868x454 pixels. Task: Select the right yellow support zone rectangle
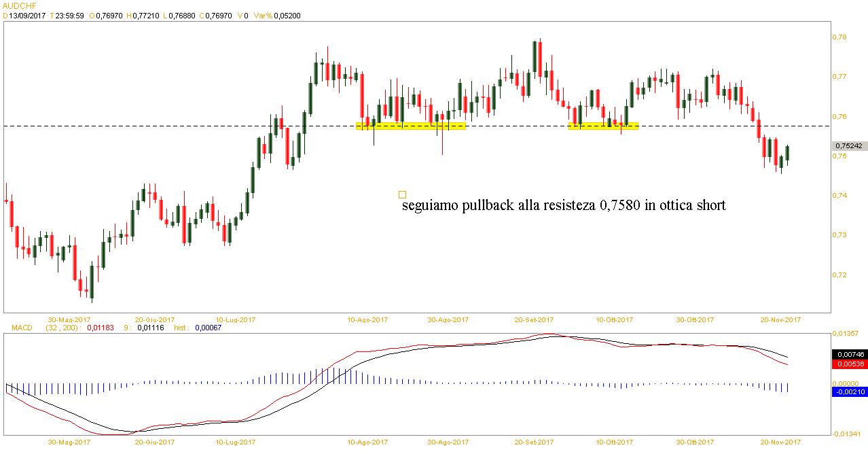603,126
